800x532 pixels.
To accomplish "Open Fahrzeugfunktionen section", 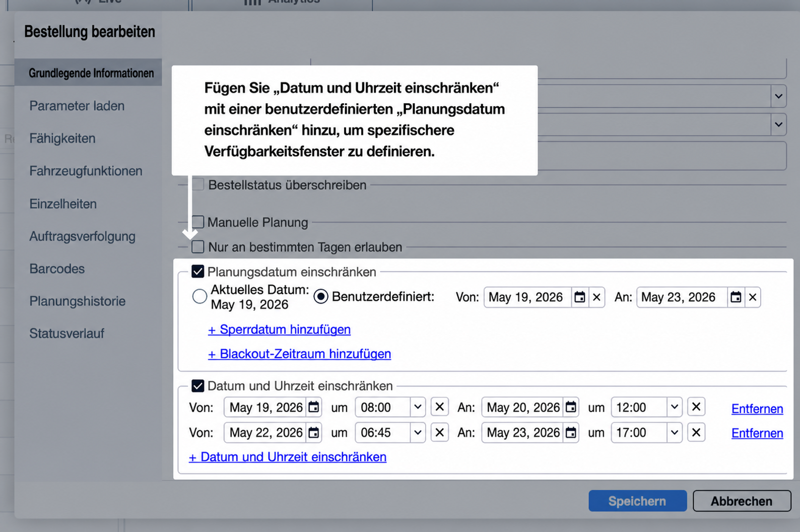I will point(86,171).
